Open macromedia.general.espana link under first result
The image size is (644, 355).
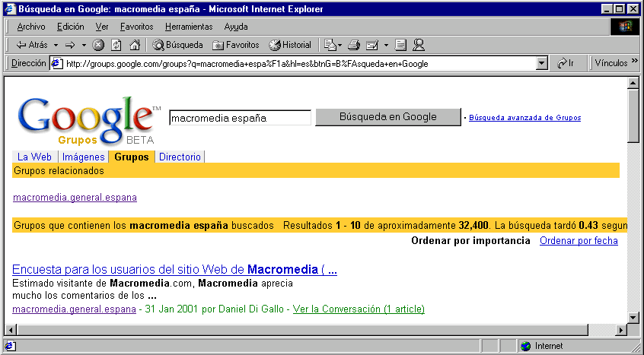coord(74,309)
